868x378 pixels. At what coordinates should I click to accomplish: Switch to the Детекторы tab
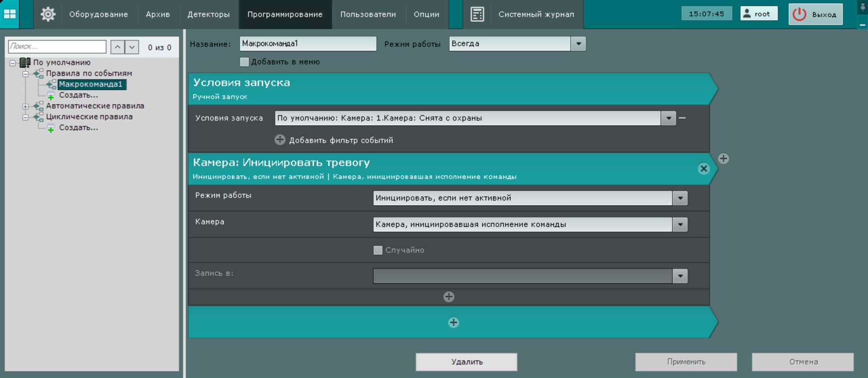point(208,14)
